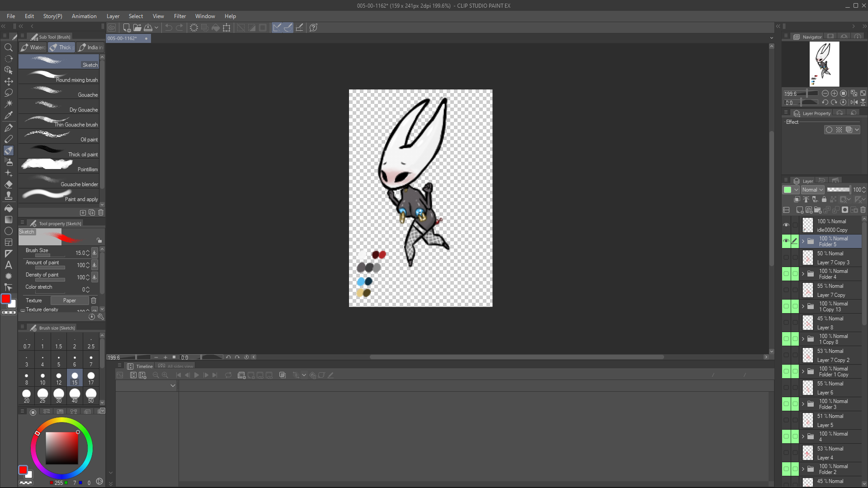Image resolution: width=868 pixels, height=488 pixels.
Task: Toggle visibility of Folder 4 layer
Action: pyautogui.click(x=786, y=274)
